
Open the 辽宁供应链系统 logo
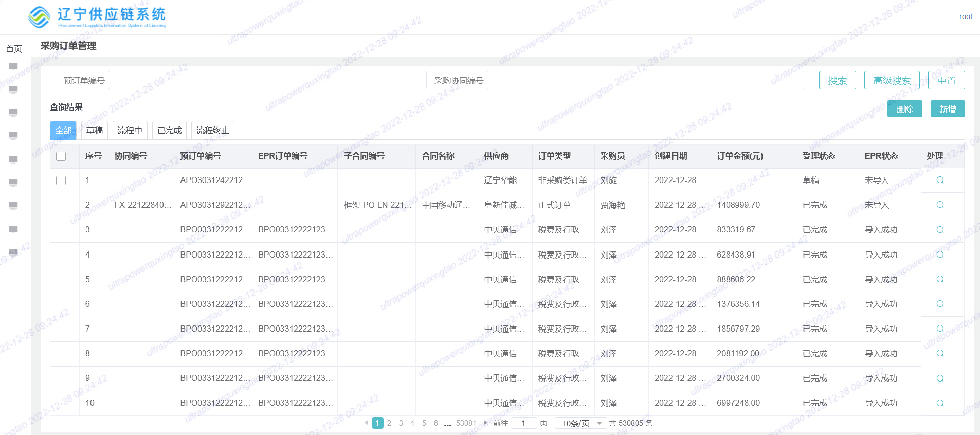click(97, 17)
